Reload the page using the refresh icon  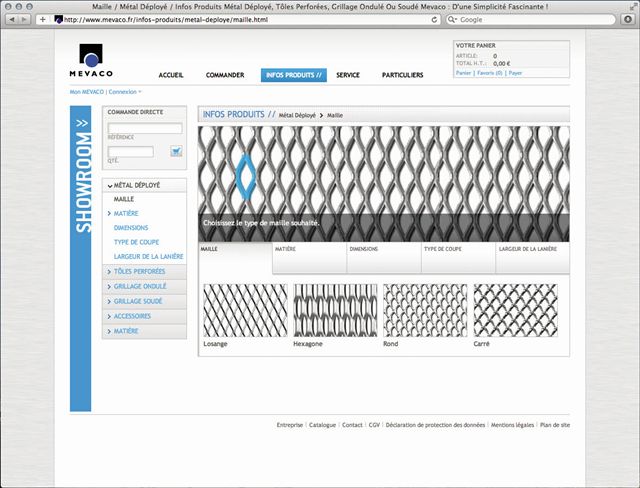(x=434, y=20)
